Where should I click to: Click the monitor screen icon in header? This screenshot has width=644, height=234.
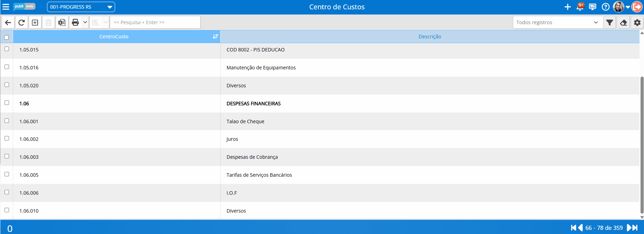[592, 7]
